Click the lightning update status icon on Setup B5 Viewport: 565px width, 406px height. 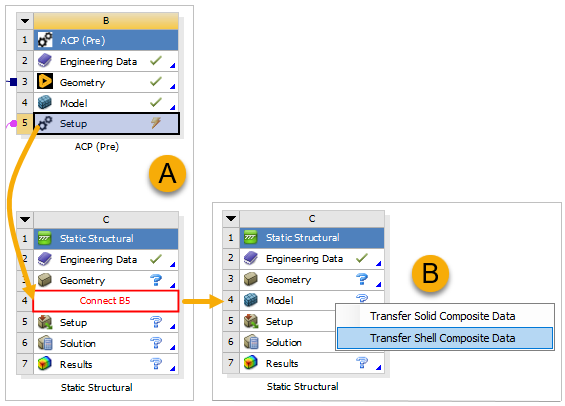156,123
